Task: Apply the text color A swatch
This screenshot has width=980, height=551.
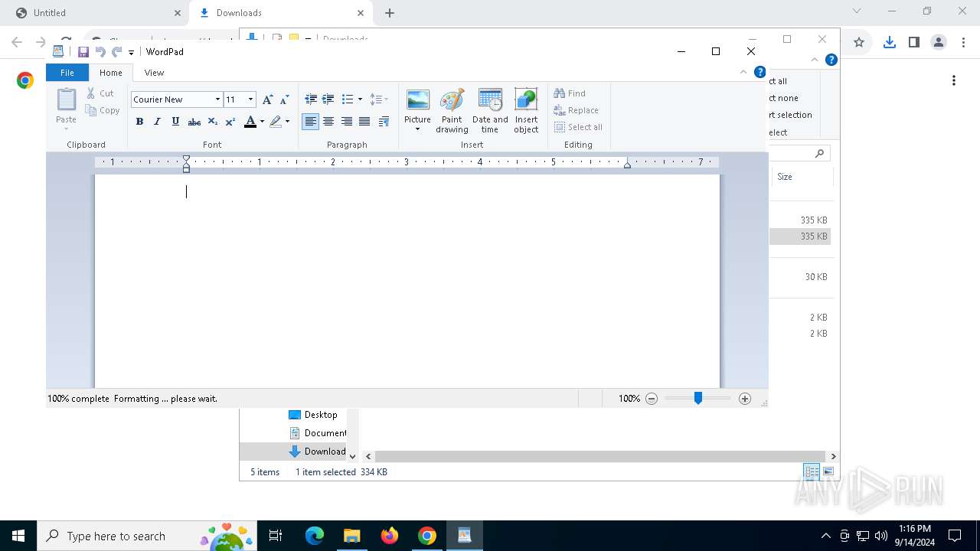Action: 250,122
